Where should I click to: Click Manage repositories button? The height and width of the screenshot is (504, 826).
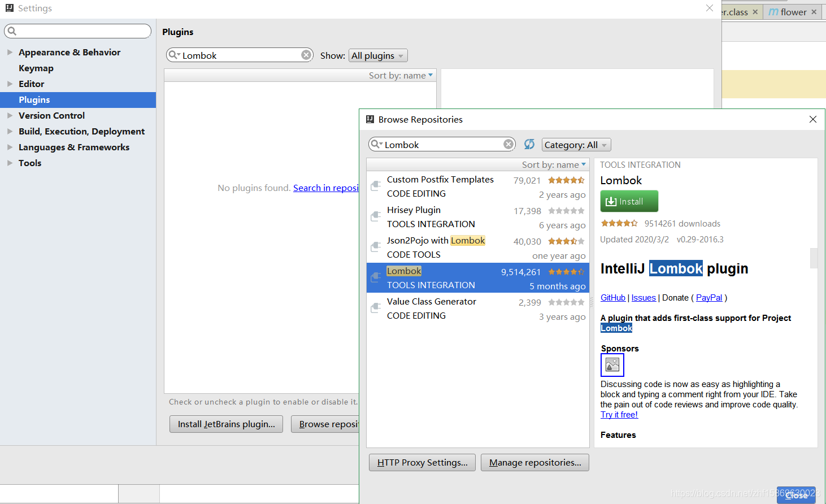[535, 462]
